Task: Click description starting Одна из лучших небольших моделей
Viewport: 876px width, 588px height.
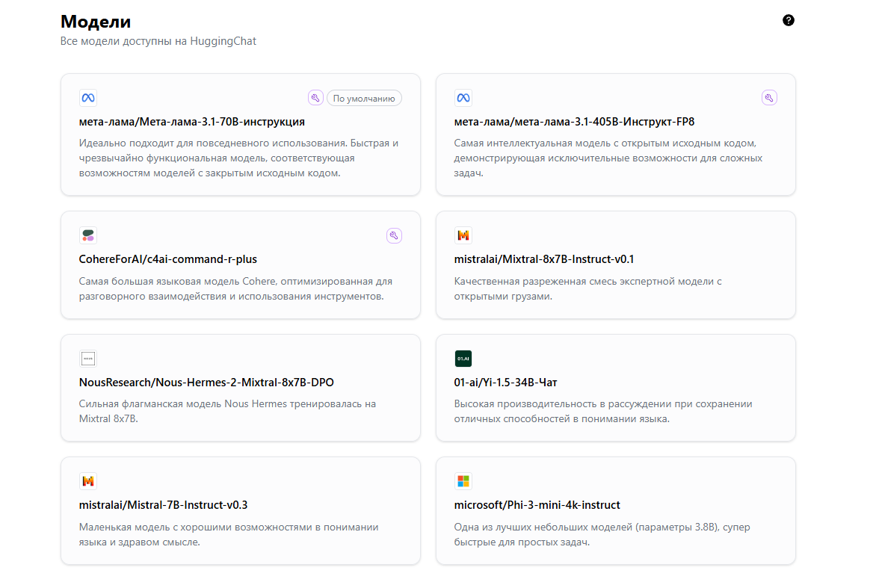Action: (x=602, y=534)
